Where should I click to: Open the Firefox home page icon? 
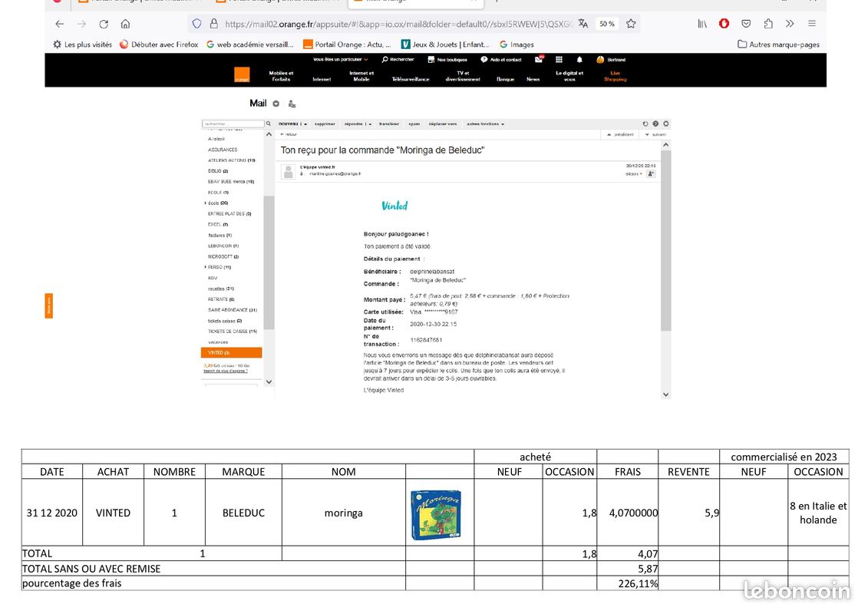click(126, 24)
